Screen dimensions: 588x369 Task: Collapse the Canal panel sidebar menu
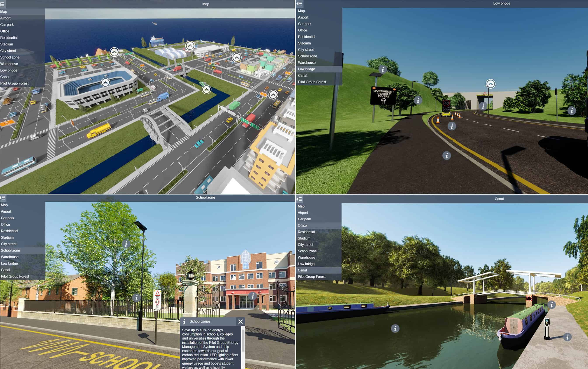tap(299, 199)
